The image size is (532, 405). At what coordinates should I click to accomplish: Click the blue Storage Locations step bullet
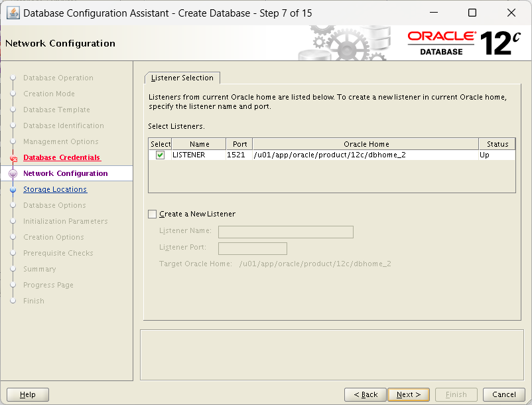[13, 189]
